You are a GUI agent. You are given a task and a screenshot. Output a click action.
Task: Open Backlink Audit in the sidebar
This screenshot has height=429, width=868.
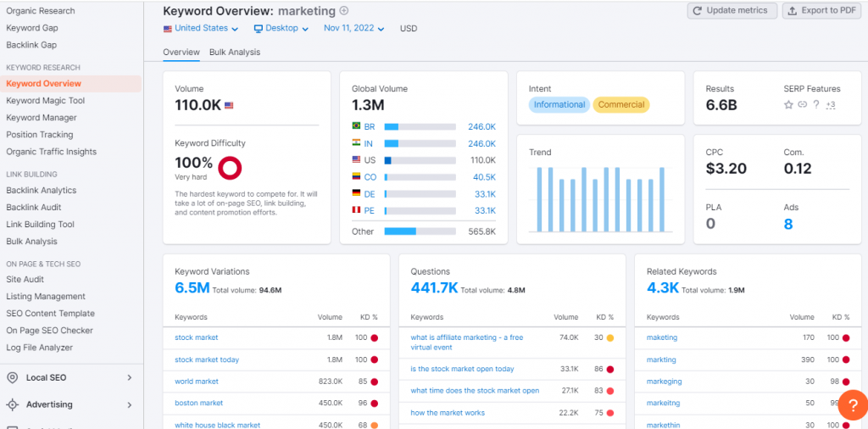(x=34, y=207)
